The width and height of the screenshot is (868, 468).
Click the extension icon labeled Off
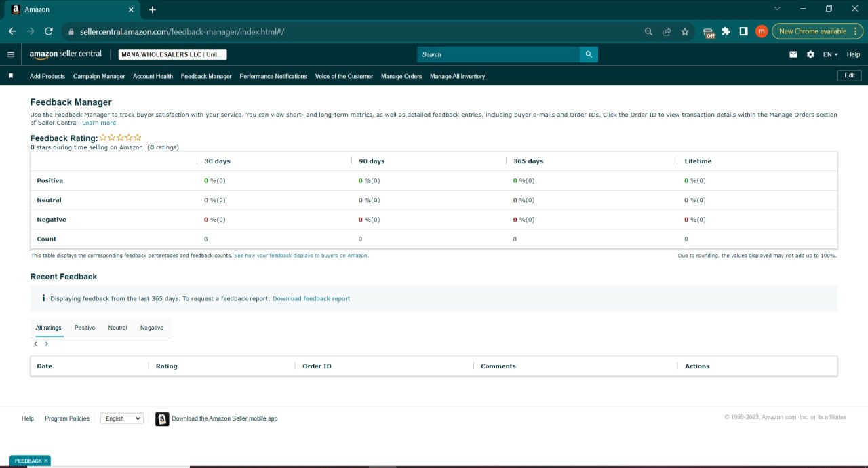tap(709, 33)
